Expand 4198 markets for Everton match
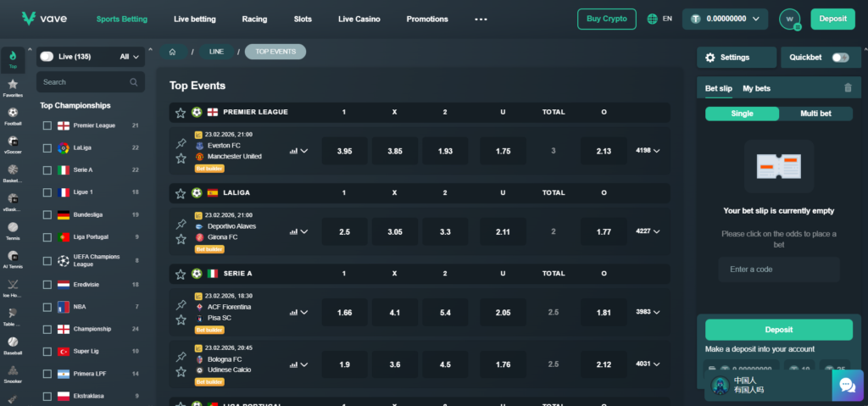The height and width of the screenshot is (406, 868). click(648, 151)
